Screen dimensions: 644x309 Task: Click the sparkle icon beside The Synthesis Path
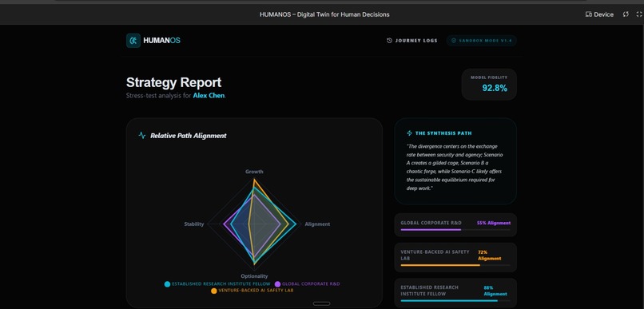pos(409,133)
